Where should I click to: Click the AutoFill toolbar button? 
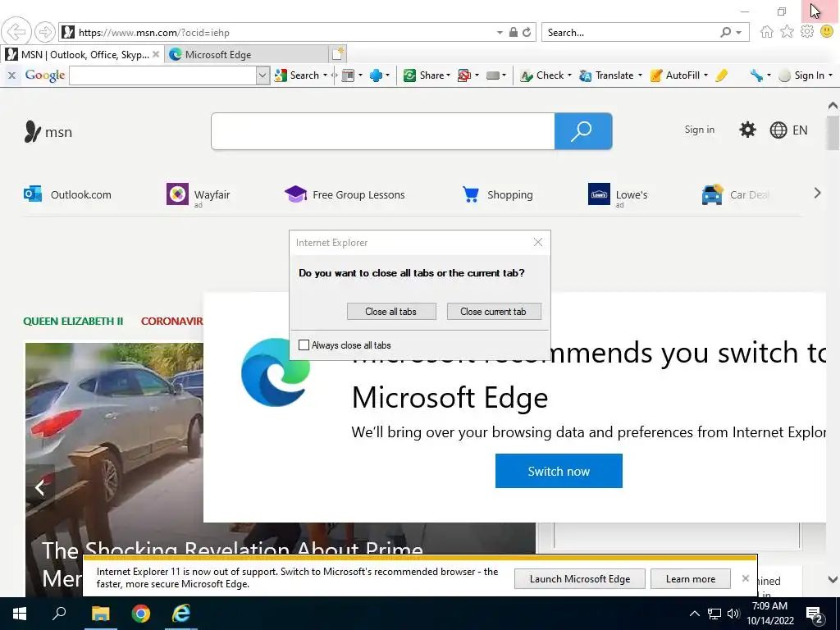(x=675, y=75)
